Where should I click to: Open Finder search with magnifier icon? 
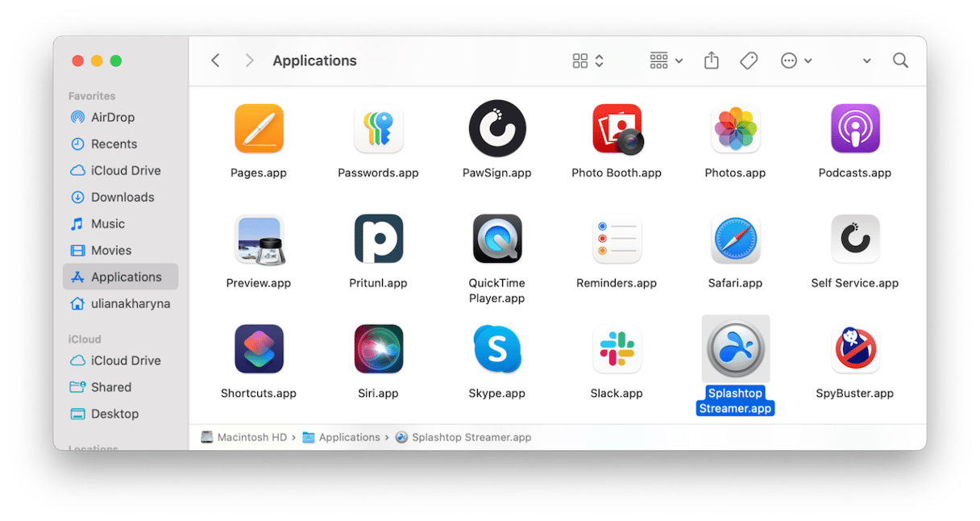[x=900, y=61]
